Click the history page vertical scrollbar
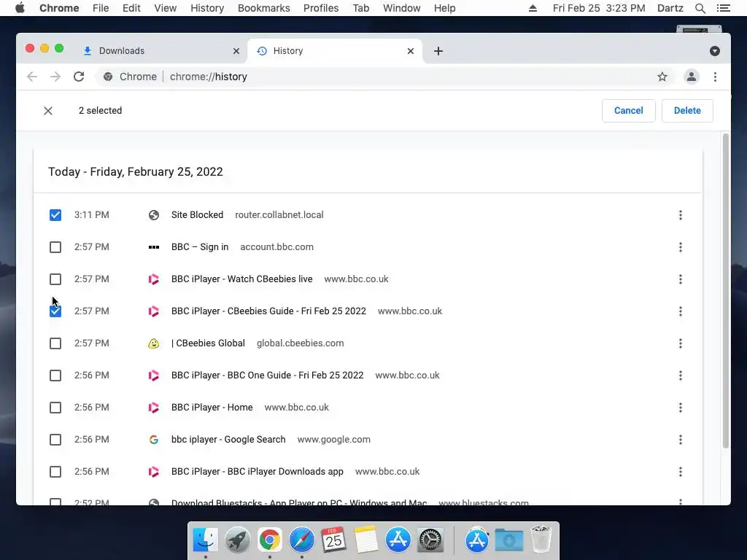 [x=726, y=292]
